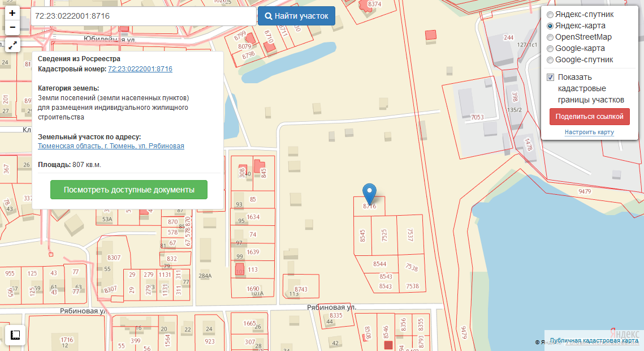Click building label 284A on map
644x351 pixels.
point(205,276)
